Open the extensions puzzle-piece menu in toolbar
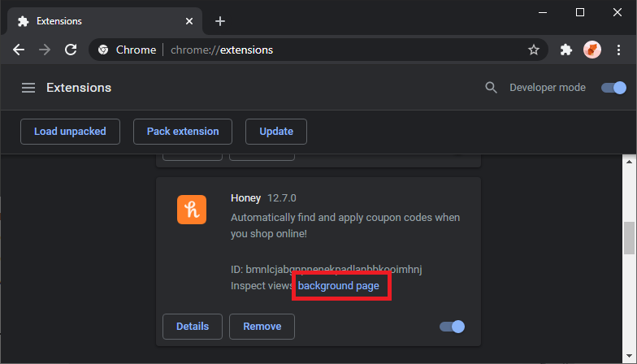637x364 pixels. [565, 50]
